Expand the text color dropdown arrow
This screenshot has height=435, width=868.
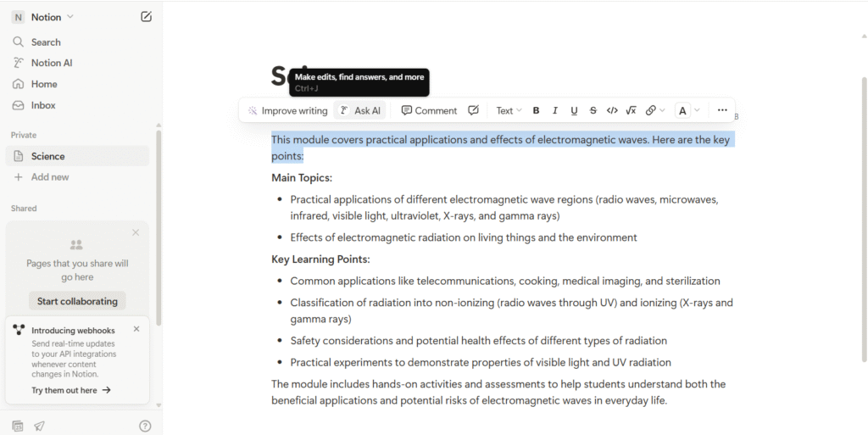(697, 110)
